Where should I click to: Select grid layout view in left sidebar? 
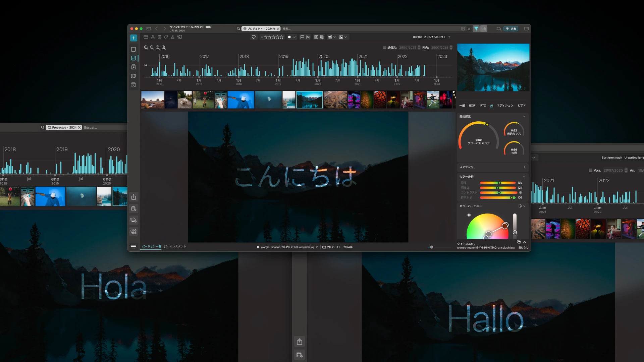pyautogui.click(x=133, y=58)
